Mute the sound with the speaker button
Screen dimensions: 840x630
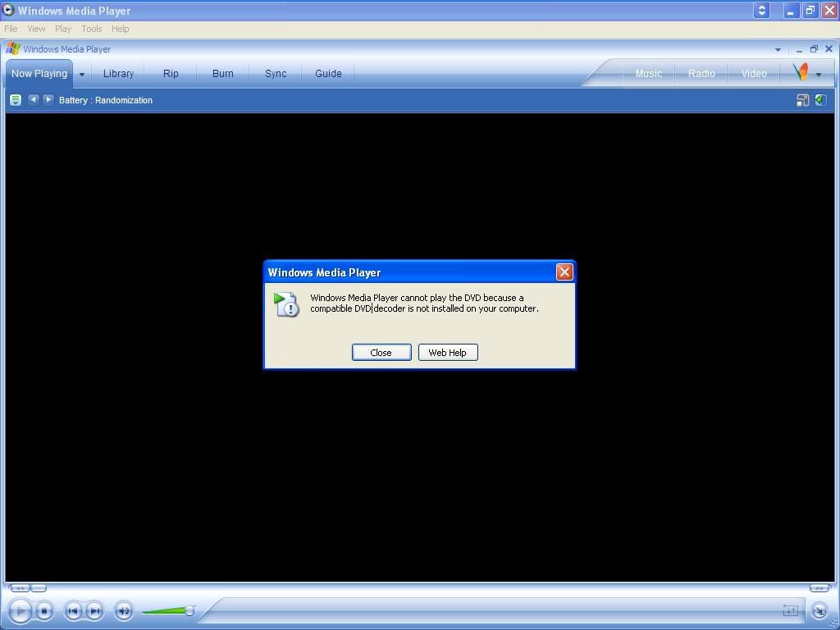click(124, 610)
